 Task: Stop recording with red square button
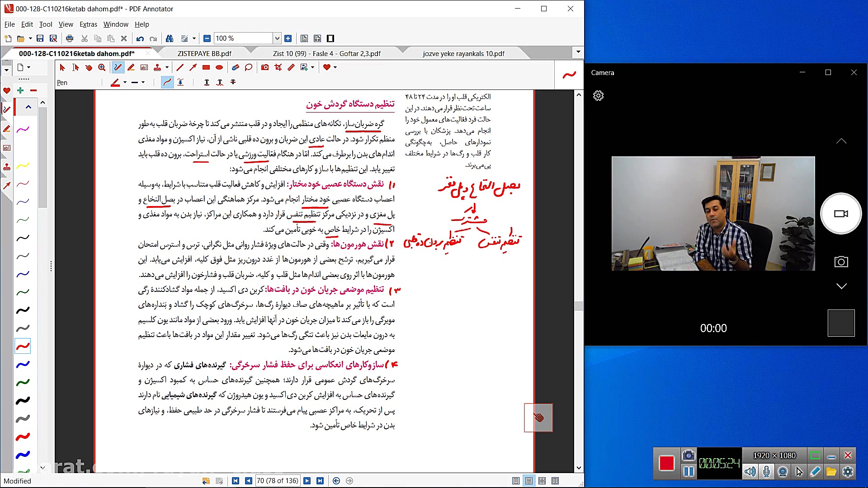[666, 463]
